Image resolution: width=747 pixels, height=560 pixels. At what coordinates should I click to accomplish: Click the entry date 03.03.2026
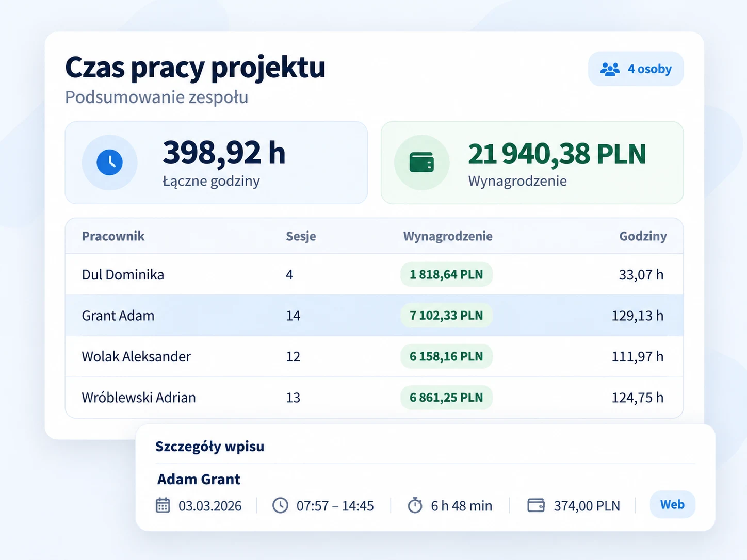(210, 506)
